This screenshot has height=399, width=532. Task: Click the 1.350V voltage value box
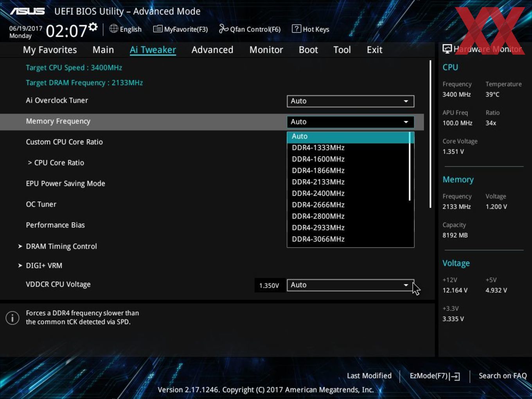pos(269,285)
